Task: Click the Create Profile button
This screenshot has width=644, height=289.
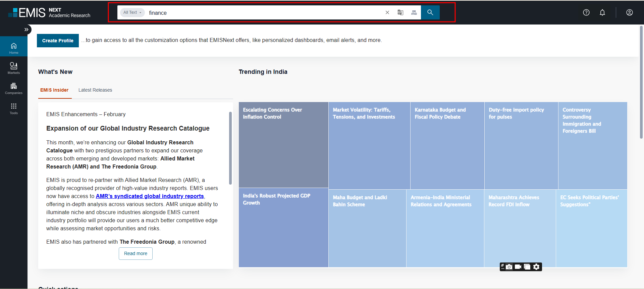Action: (x=58, y=41)
